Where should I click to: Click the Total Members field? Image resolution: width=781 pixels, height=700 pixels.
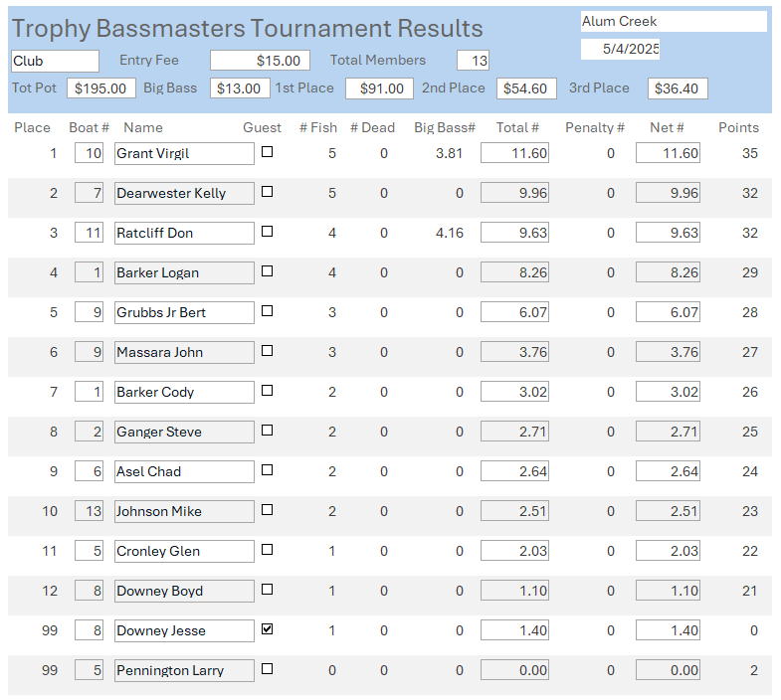coord(473,61)
